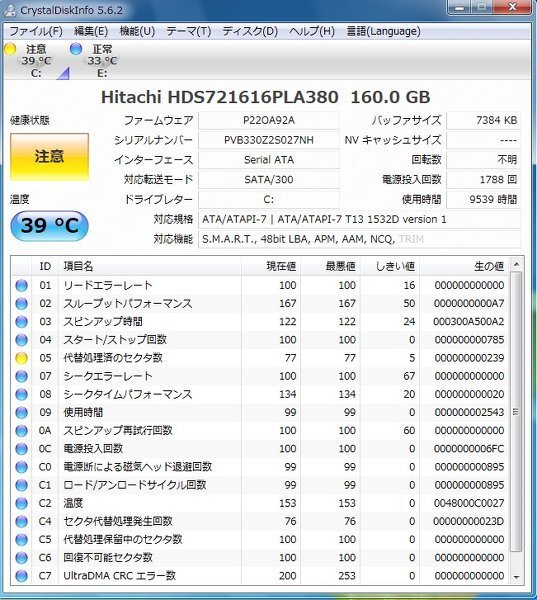Screen dimensions: 537x600
Task: Open the ファイル(F) menu
Action: click(36, 31)
